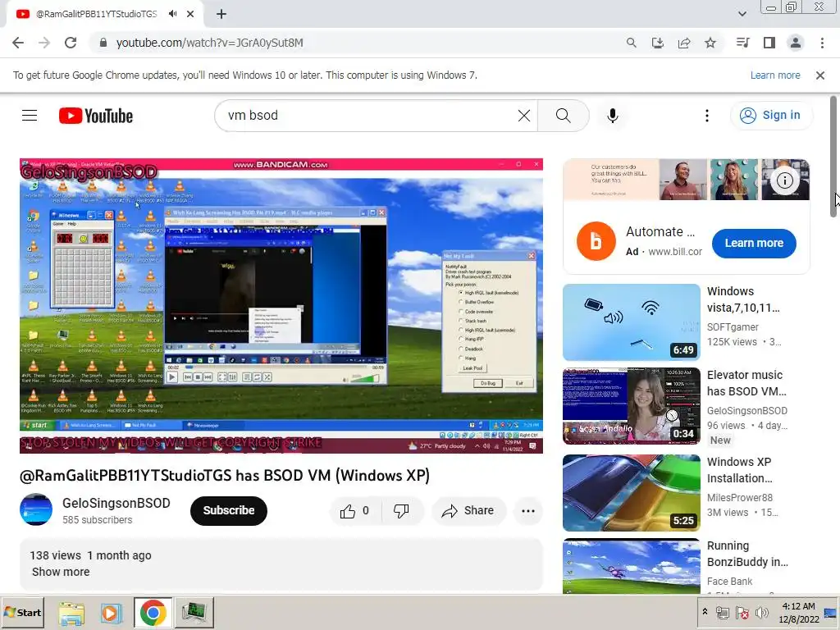
Task: Dismiss the Windows 7 update infobar
Action: coord(819,75)
